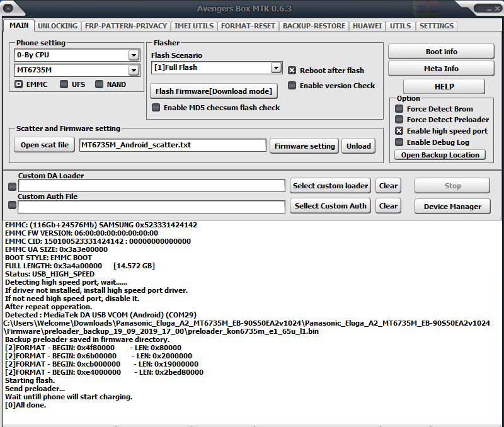Tick the Custom Auth File checkbox
The image size is (504, 427).
coord(12,205)
